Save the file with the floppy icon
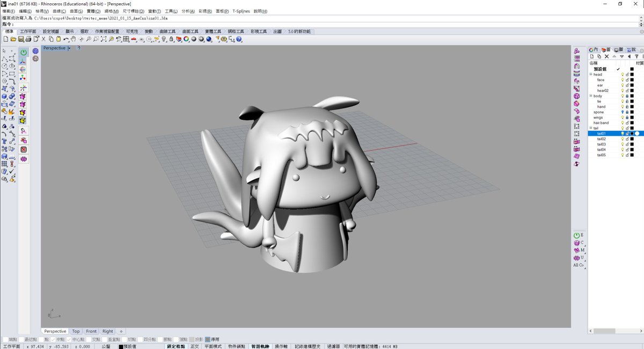The width and height of the screenshot is (644, 349). pos(20,39)
